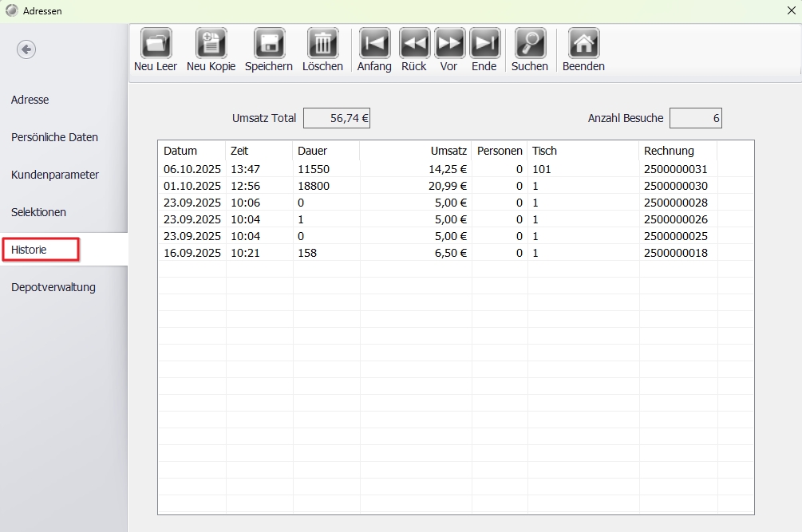The image size is (802, 532).
Task: Open the Depotverwaltung tab
Action: coord(53,287)
